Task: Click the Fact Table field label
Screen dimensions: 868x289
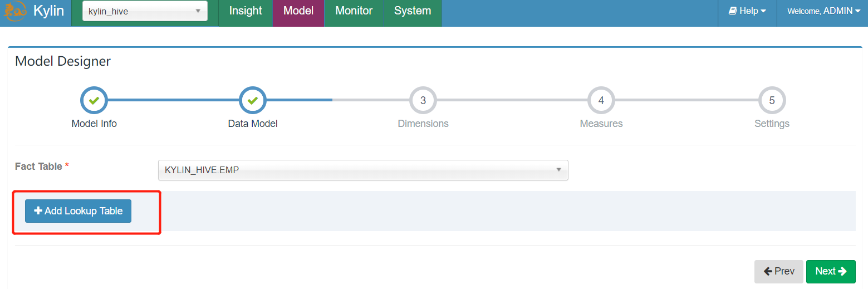Action: click(42, 166)
